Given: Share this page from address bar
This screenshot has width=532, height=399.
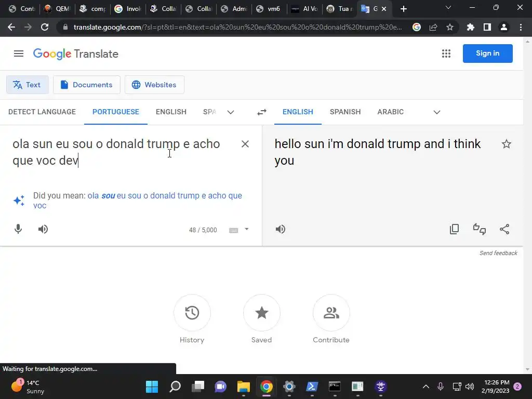Looking at the screenshot, I should tap(433, 27).
